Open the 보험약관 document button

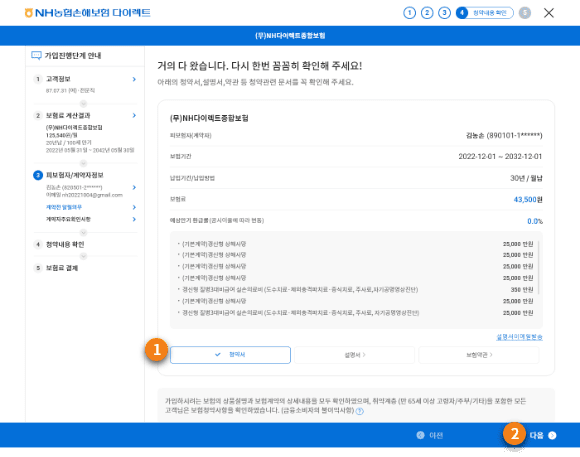pos(479,355)
